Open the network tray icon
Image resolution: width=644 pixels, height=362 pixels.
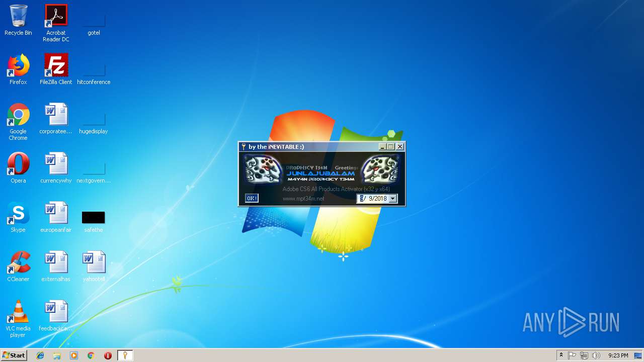(x=584, y=355)
